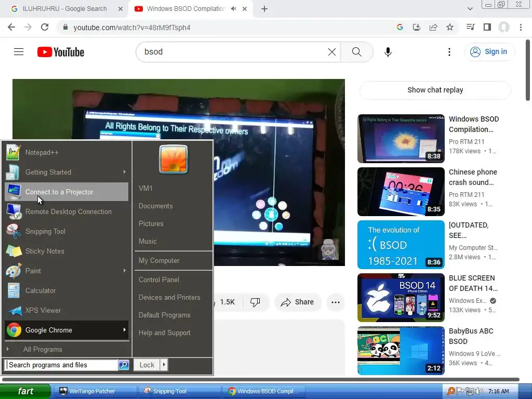Open Chrome media control icon
532x399 pixels.
pyautogui.click(x=470, y=28)
